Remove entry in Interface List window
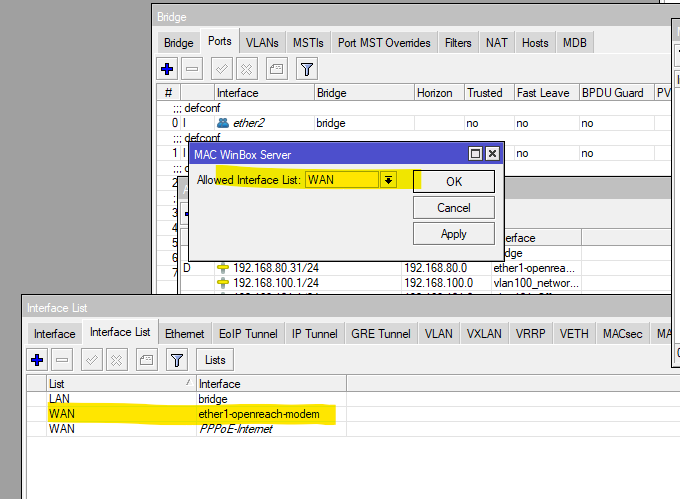This screenshot has width=680, height=499. (x=62, y=360)
